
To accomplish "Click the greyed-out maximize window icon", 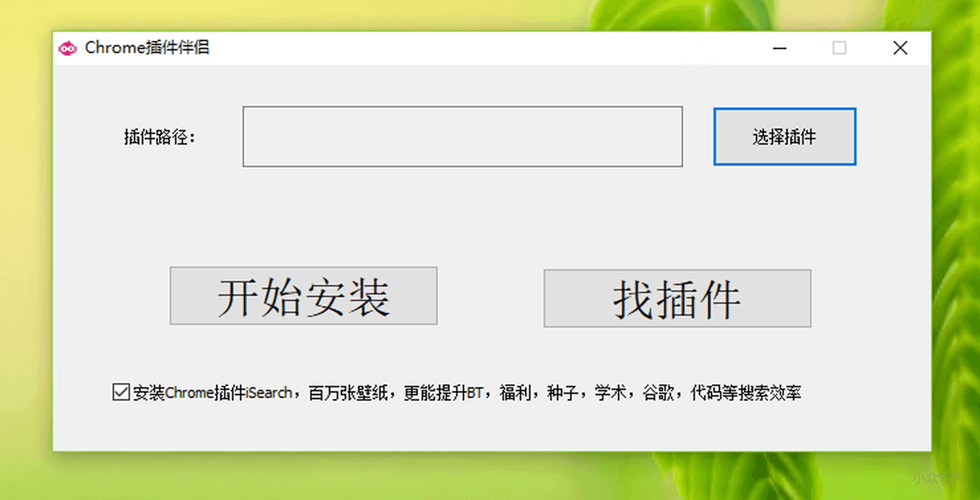I will coord(839,48).
